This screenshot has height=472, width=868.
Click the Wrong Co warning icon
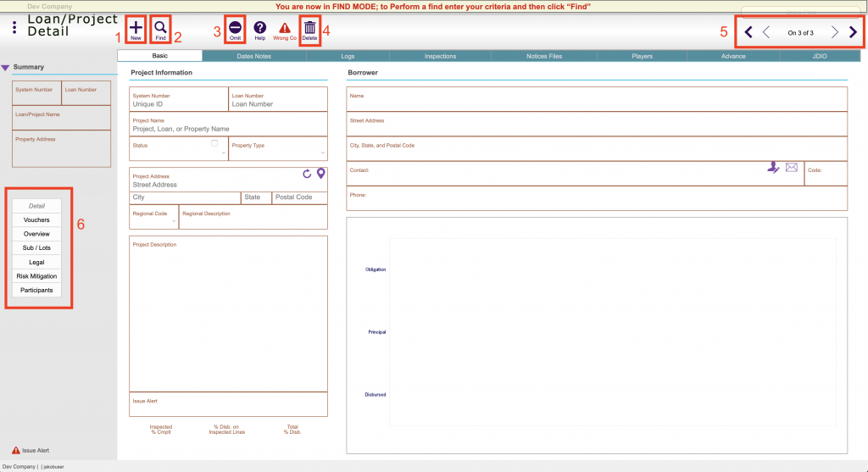click(285, 30)
